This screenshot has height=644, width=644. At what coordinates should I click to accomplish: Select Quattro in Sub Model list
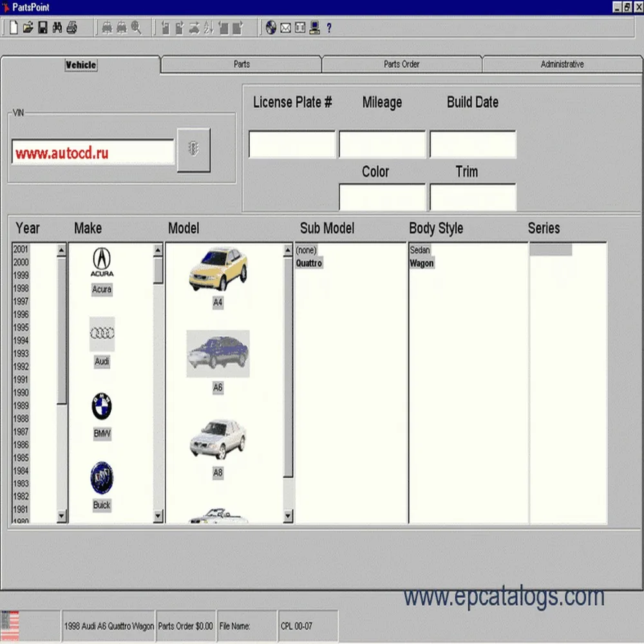(x=309, y=263)
